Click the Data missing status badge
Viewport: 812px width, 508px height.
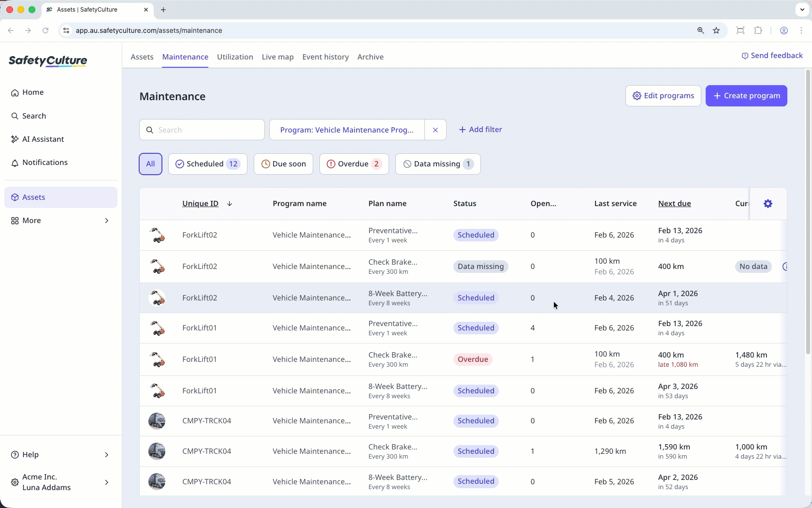click(x=480, y=267)
